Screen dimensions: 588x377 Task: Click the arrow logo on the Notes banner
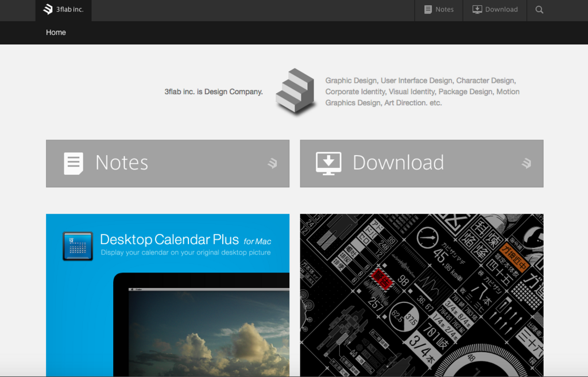click(x=273, y=163)
